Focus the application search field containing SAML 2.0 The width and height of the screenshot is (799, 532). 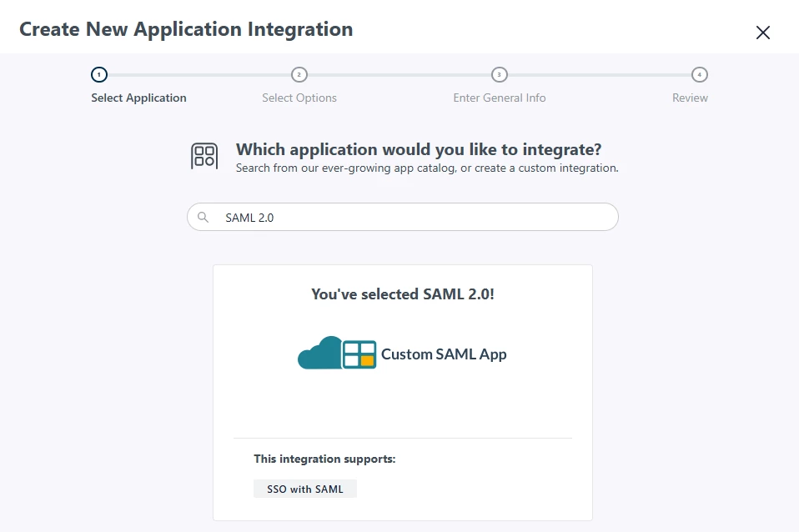(403, 217)
